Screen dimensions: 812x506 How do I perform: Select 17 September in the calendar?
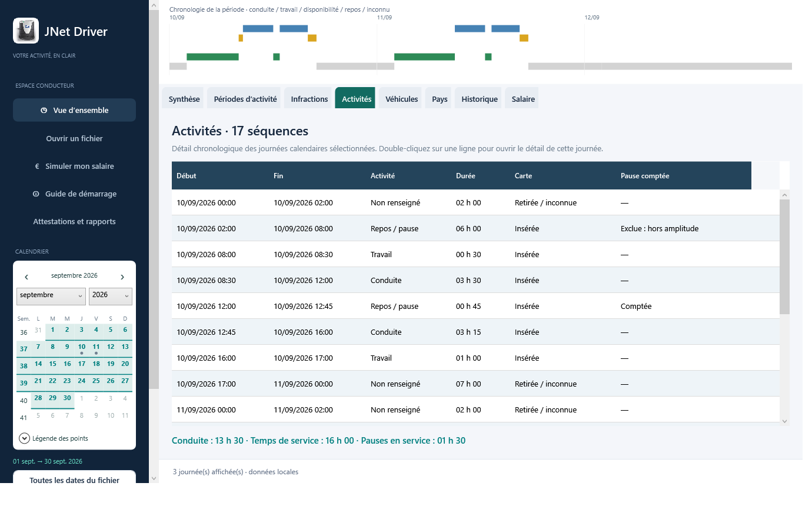82,364
